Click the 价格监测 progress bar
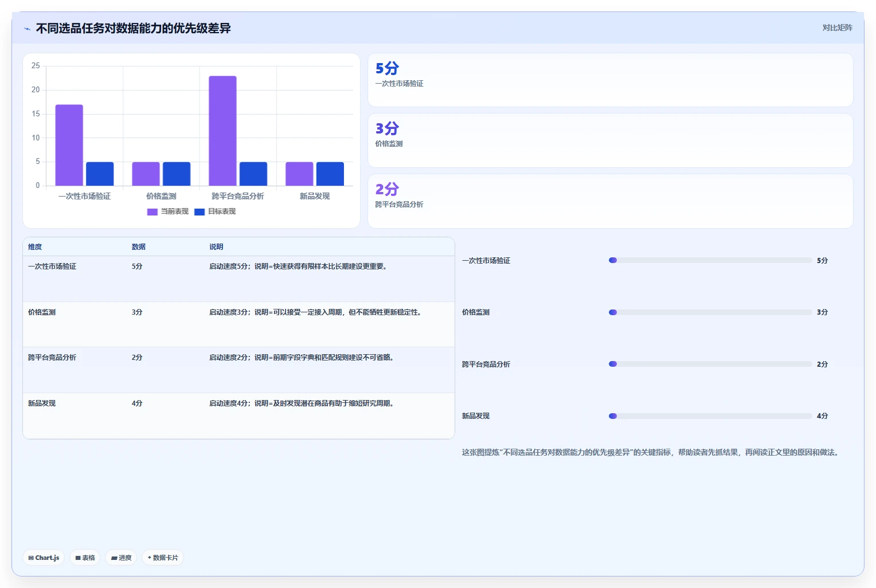This screenshot has width=876, height=588. click(x=710, y=312)
